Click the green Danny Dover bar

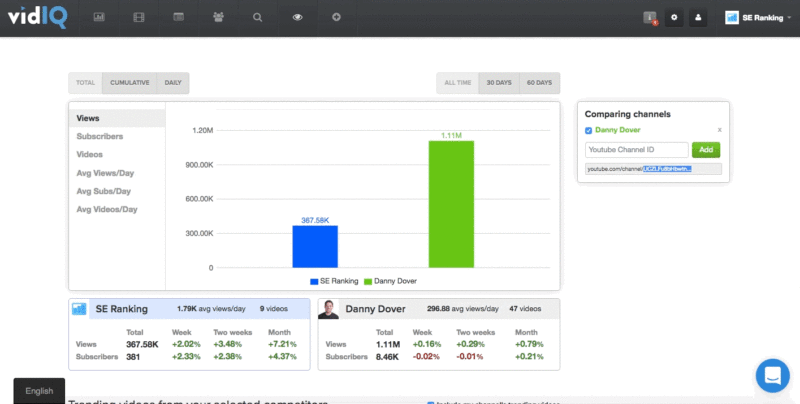pyautogui.click(x=451, y=204)
